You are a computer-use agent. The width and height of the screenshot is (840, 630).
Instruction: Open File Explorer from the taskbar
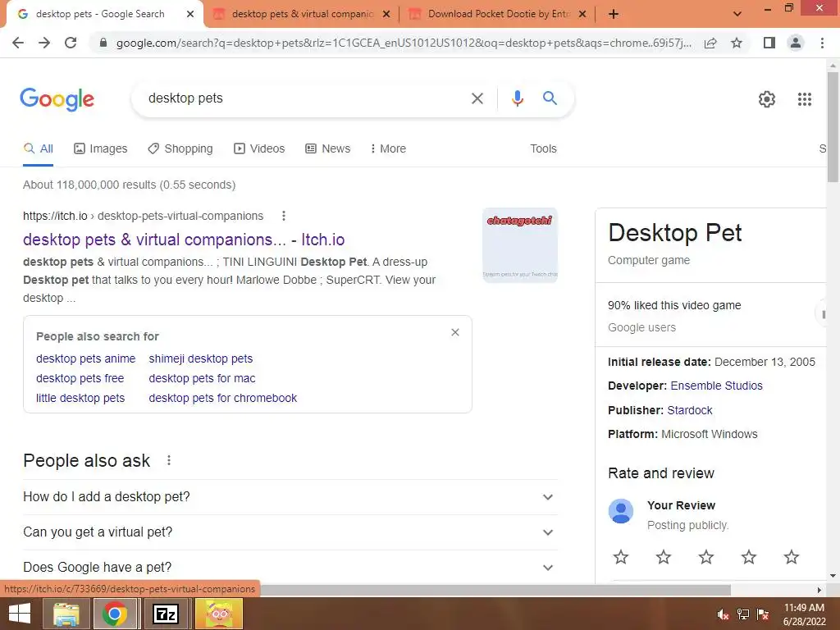tap(66, 614)
